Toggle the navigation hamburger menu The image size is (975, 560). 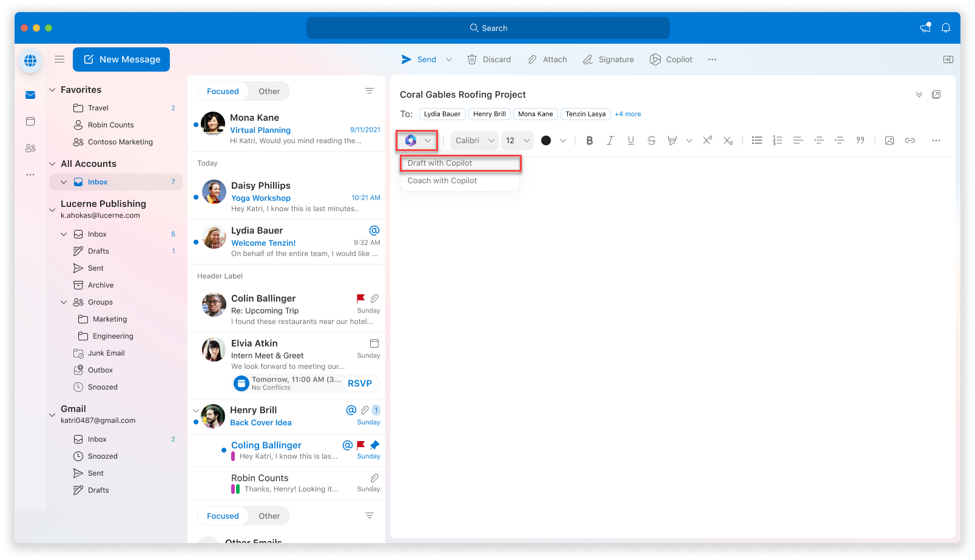click(59, 59)
